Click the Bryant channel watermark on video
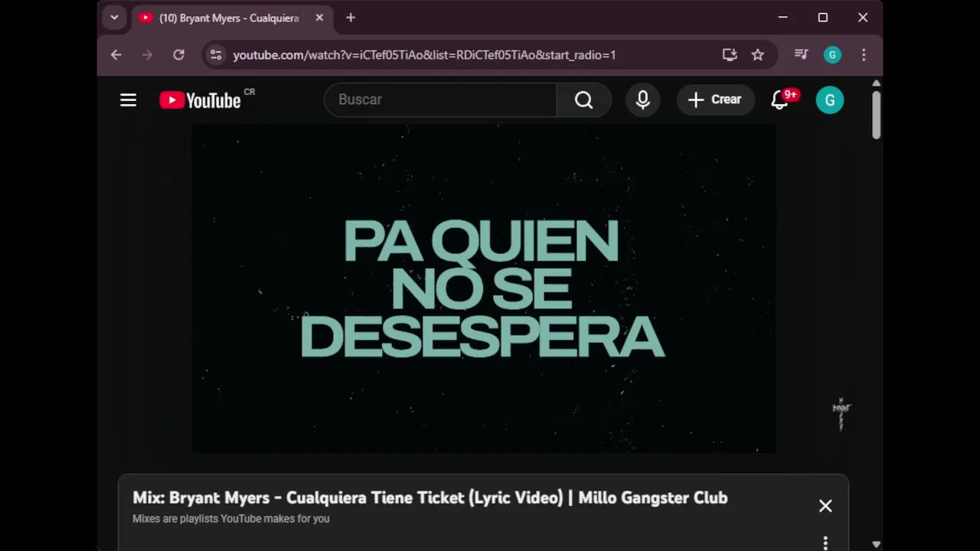The image size is (980, 551). pyautogui.click(x=841, y=414)
